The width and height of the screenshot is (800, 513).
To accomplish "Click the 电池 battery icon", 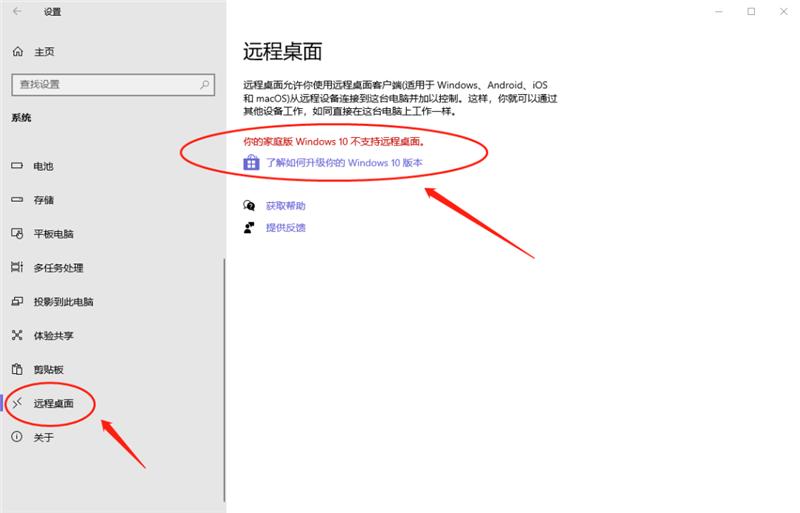I will tap(17, 165).
